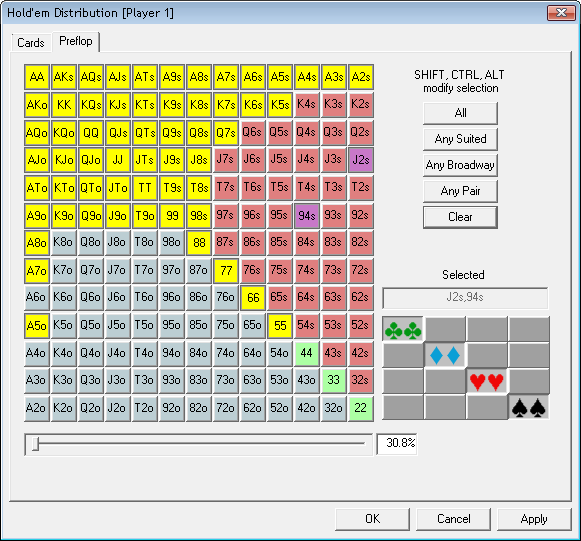
Task: Toggle the JJ hand cell
Action: coord(118,160)
